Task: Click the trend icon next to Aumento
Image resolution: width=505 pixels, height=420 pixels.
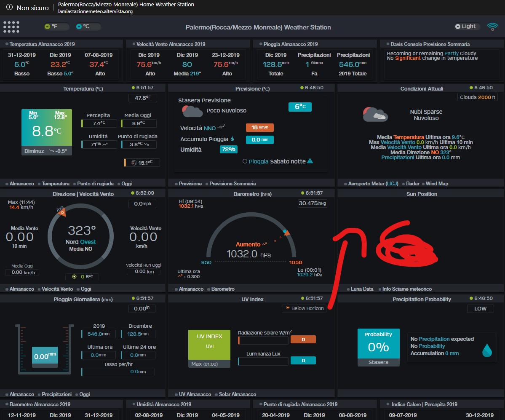Action: [265, 244]
